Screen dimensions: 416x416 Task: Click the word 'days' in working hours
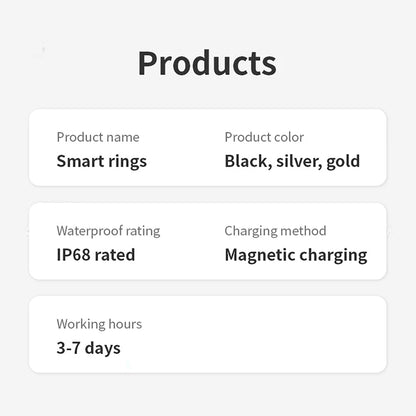pos(103,349)
